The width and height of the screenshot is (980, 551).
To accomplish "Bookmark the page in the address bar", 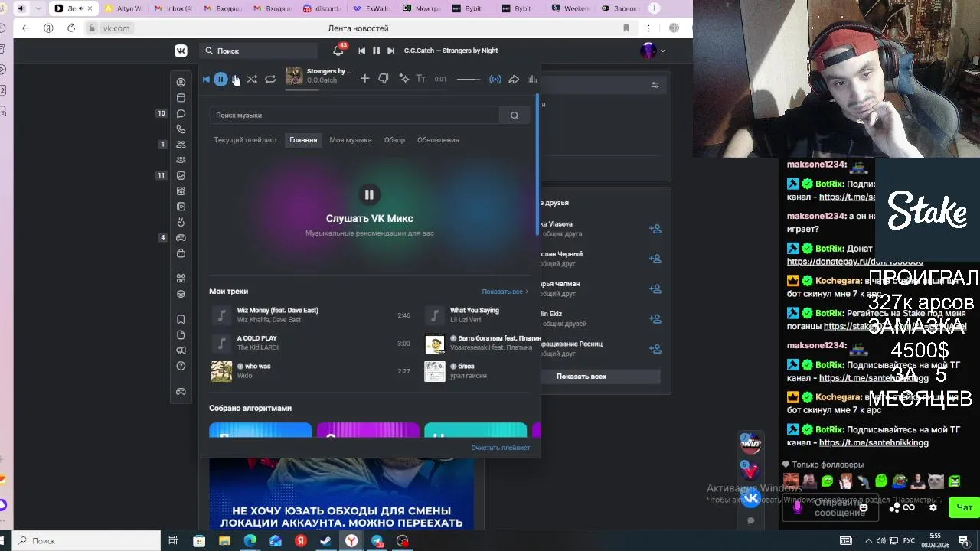I will [x=626, y=28].
